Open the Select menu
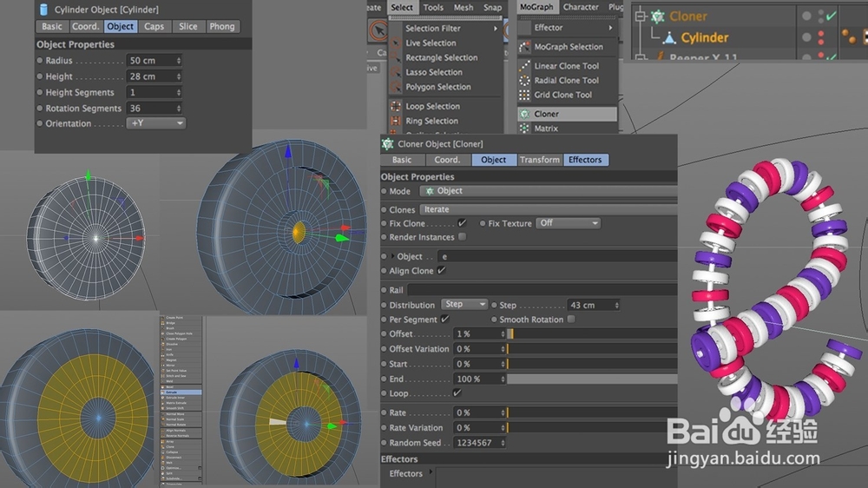868x488 pixels. point(401,7)
